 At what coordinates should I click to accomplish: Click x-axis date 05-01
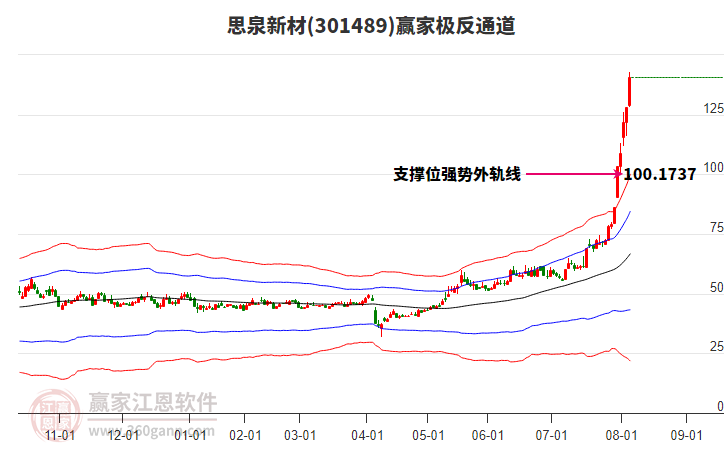(428, 436)
